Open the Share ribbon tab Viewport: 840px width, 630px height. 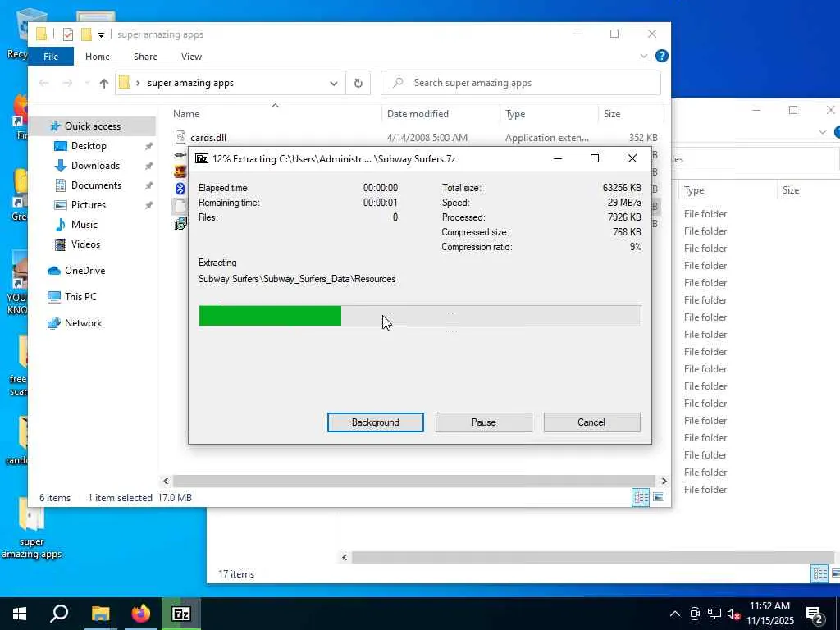145,57
